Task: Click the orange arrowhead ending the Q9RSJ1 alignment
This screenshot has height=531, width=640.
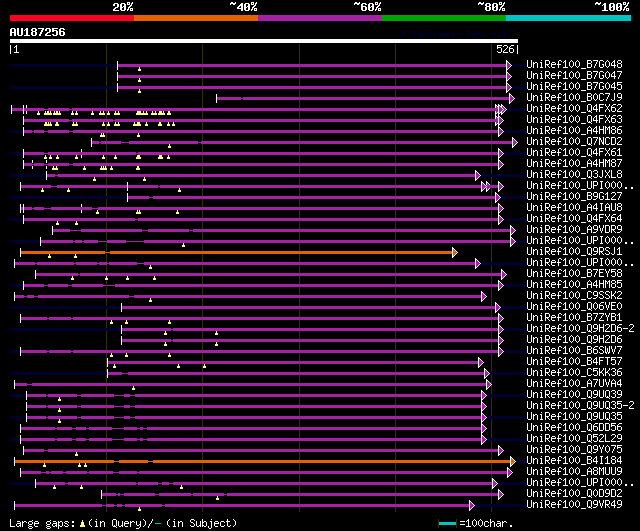Action: pyautogui.click(x=455, y=253)
